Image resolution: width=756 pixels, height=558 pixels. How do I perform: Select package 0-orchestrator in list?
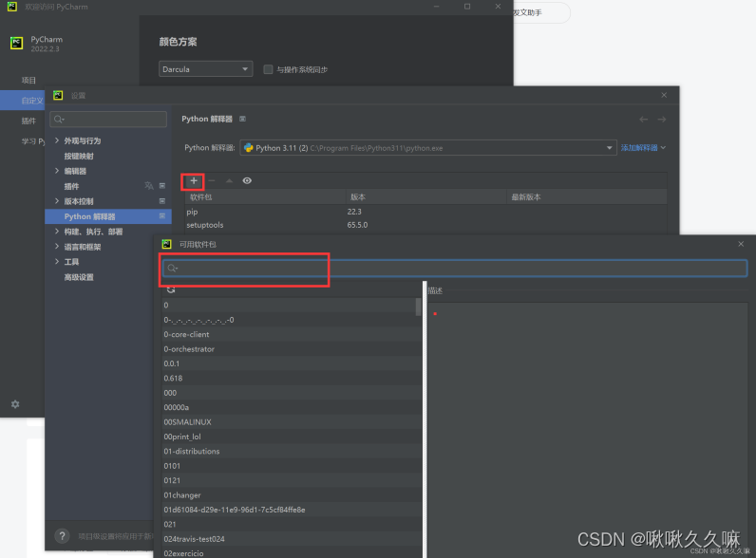click(x=292, y=349)
